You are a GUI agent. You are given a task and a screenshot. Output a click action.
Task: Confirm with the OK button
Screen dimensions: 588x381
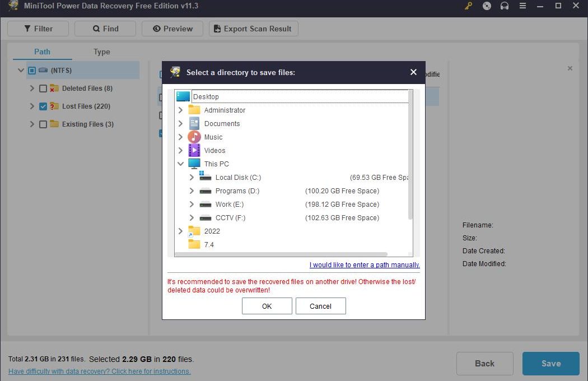[267, 306]
